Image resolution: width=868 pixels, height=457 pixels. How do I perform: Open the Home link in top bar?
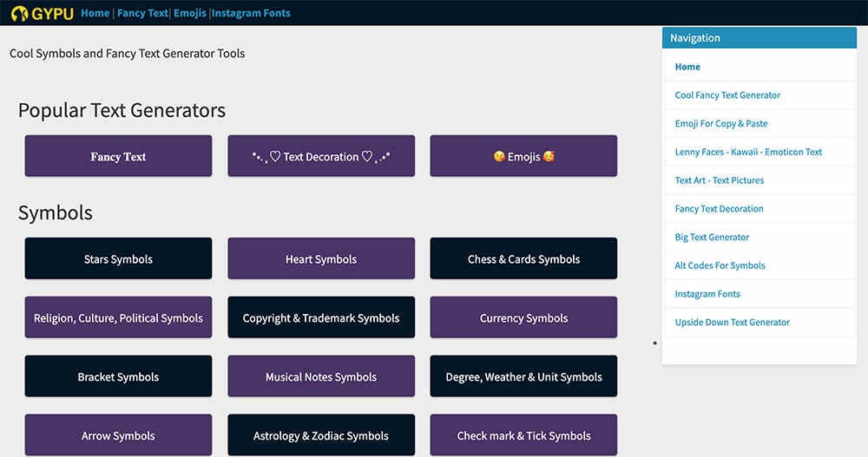(95, 13)
